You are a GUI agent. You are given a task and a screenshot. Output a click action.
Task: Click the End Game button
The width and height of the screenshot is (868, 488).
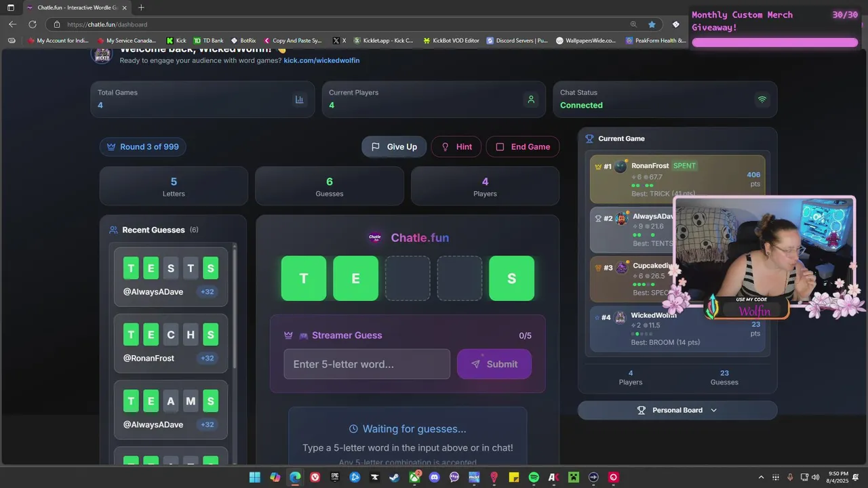coord(523,147)
